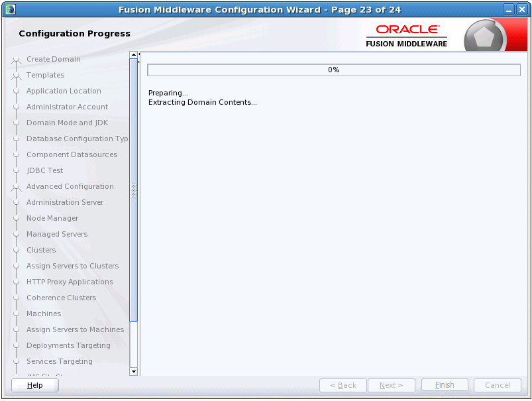
Task: Click the JDBC Test step bullet
Action: coord(16,170)
